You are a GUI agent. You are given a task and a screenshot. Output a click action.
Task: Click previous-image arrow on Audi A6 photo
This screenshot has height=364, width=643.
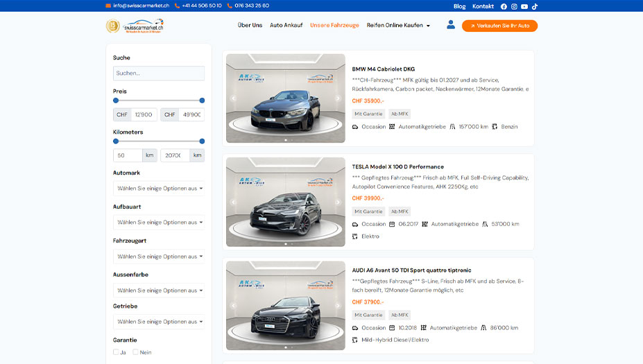tap(234, 305)
